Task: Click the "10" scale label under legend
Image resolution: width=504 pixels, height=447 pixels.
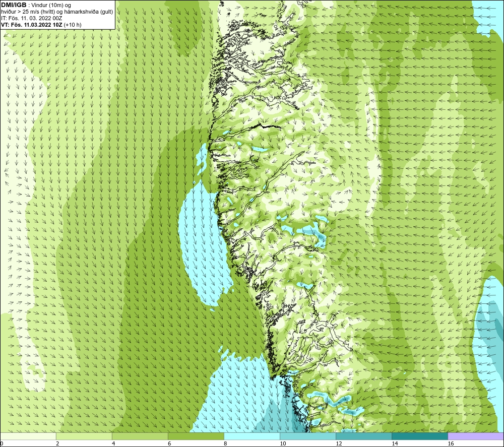Action: pos(283,444)
